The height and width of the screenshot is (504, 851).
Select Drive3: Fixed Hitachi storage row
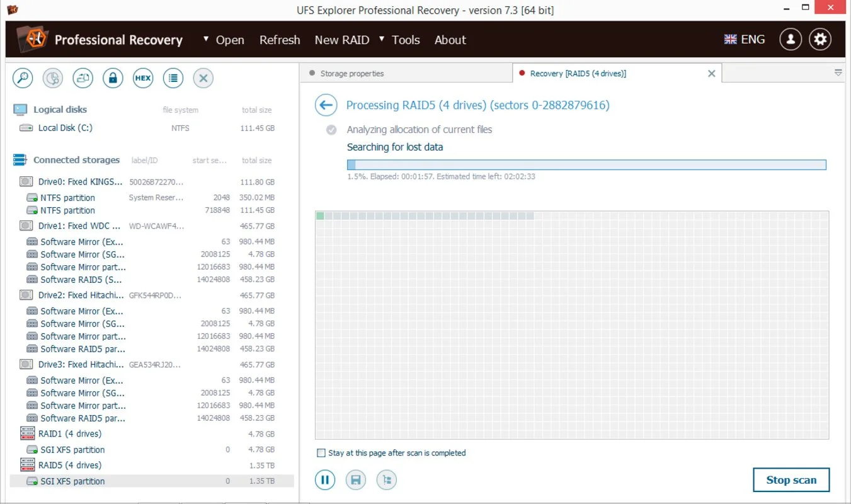[151, 364]
